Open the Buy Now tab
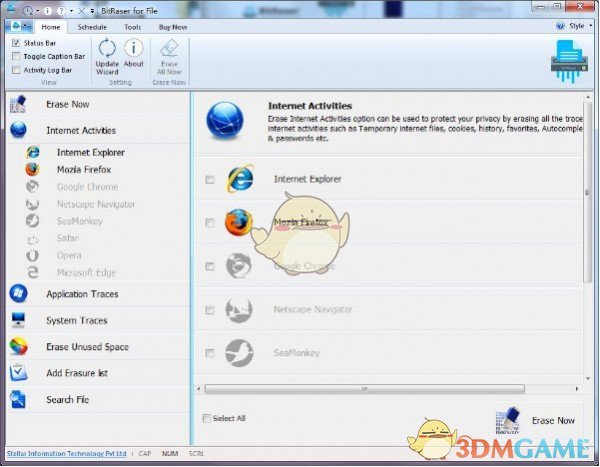 pos(173,27)
